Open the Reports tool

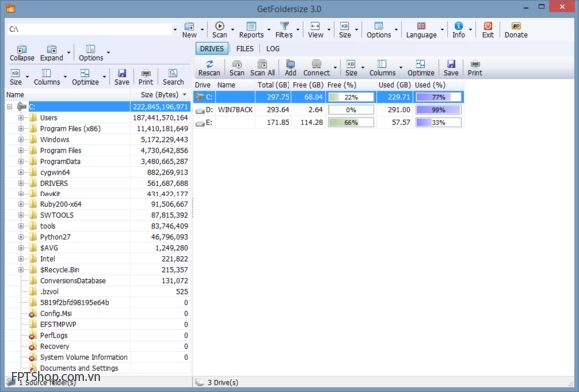click(x=251, y=30)
